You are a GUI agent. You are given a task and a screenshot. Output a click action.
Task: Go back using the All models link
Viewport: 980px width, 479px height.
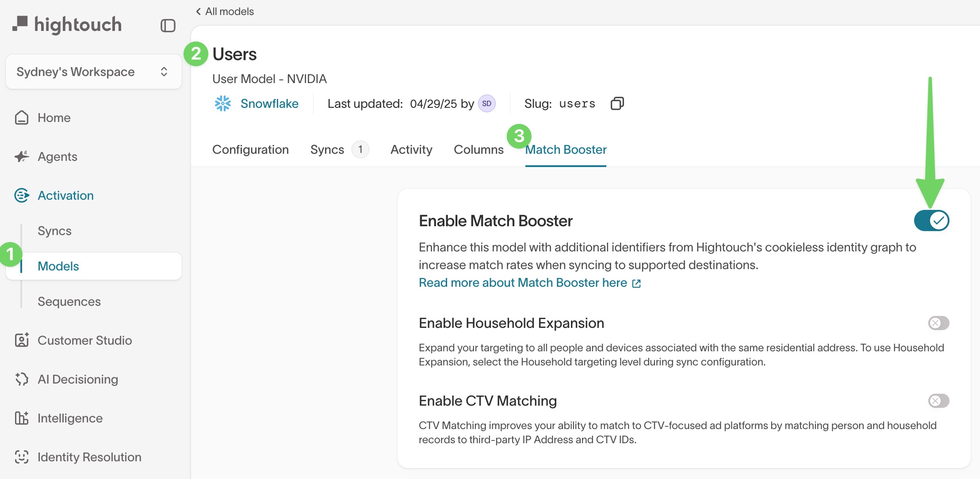click(225, 11)
